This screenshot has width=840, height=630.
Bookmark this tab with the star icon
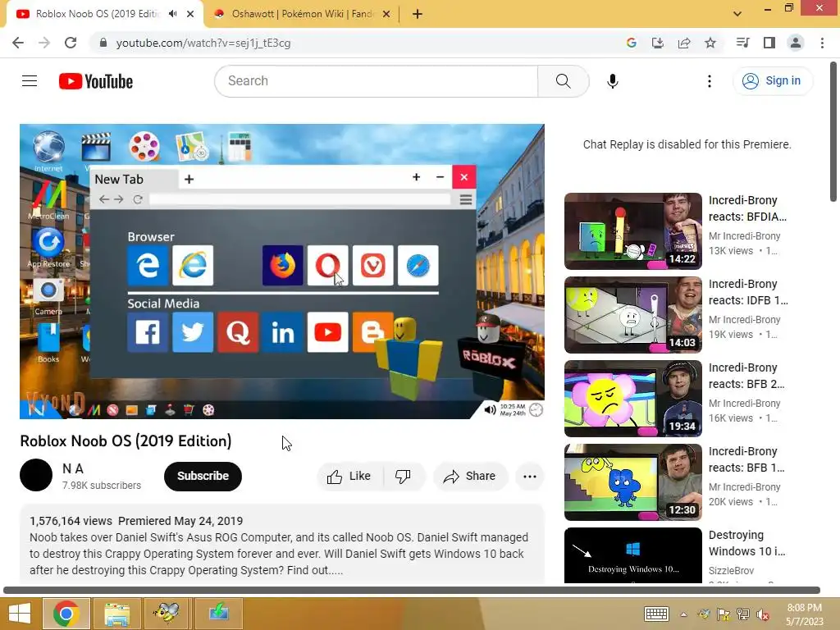tap(710, 43)
